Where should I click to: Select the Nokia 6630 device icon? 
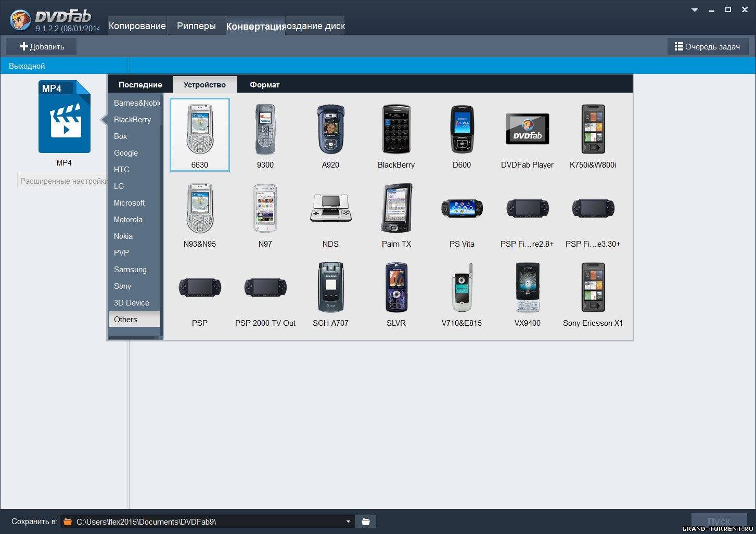tap(199, 134)
